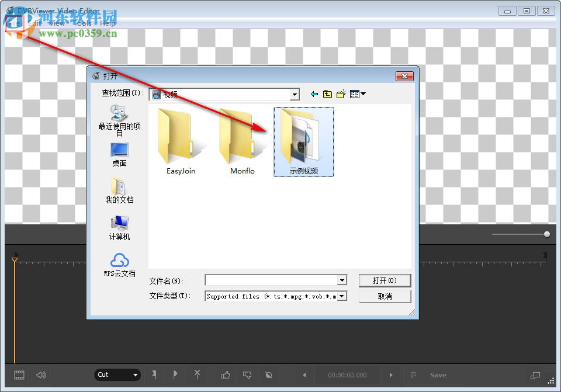Click the 打开 open button

[385, 280]
